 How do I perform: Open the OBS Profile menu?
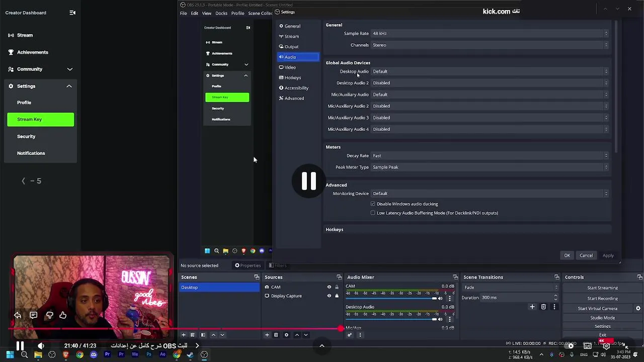(237, 14)
